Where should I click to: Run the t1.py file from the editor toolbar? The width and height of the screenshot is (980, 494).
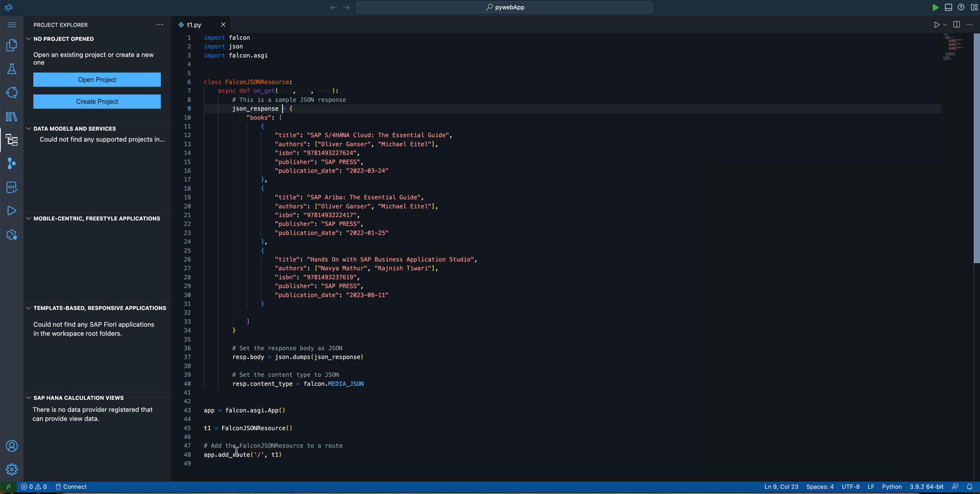click(937, 25)
